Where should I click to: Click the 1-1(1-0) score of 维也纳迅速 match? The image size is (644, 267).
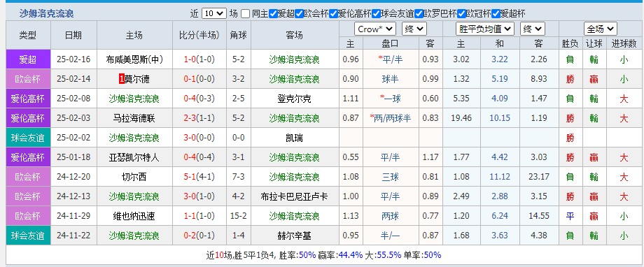199,216
